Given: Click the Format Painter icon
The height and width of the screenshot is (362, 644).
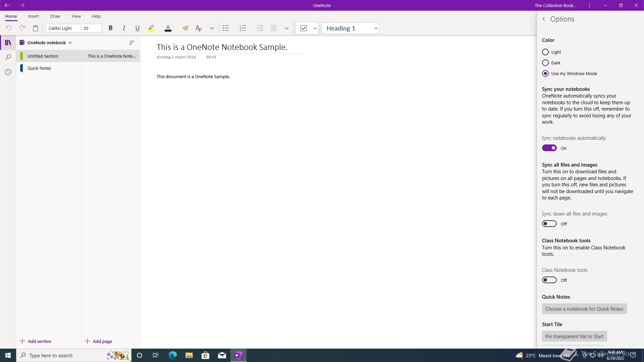Looking at the screenshot, I should click(185, 28).
